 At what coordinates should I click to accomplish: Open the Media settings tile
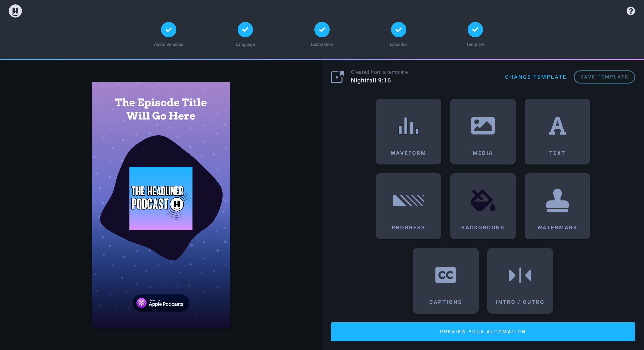tap(483, 131)
